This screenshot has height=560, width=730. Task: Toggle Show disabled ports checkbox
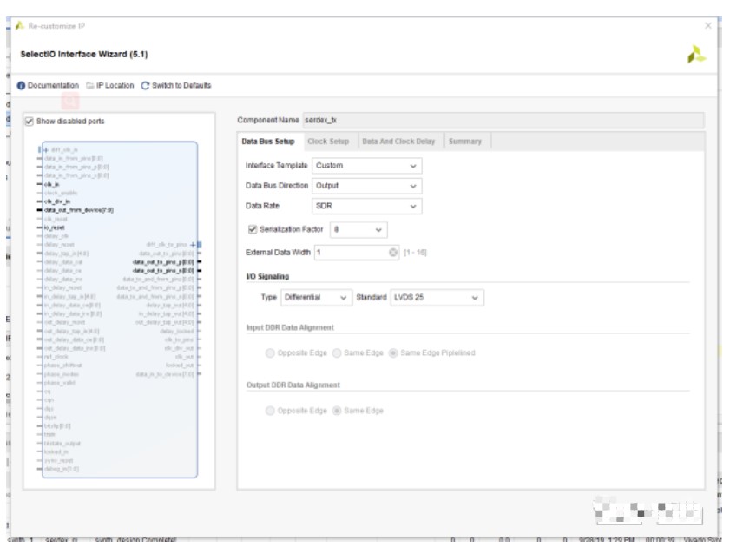(30, 122)
